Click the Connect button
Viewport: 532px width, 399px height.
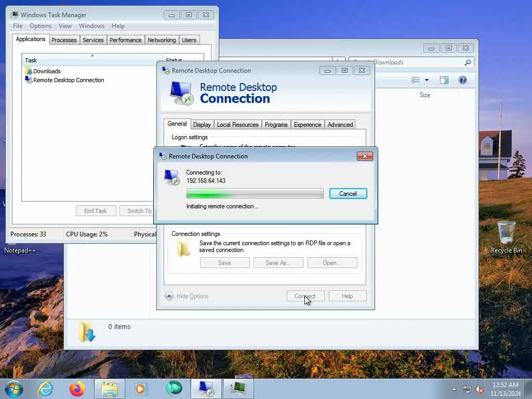305,296
